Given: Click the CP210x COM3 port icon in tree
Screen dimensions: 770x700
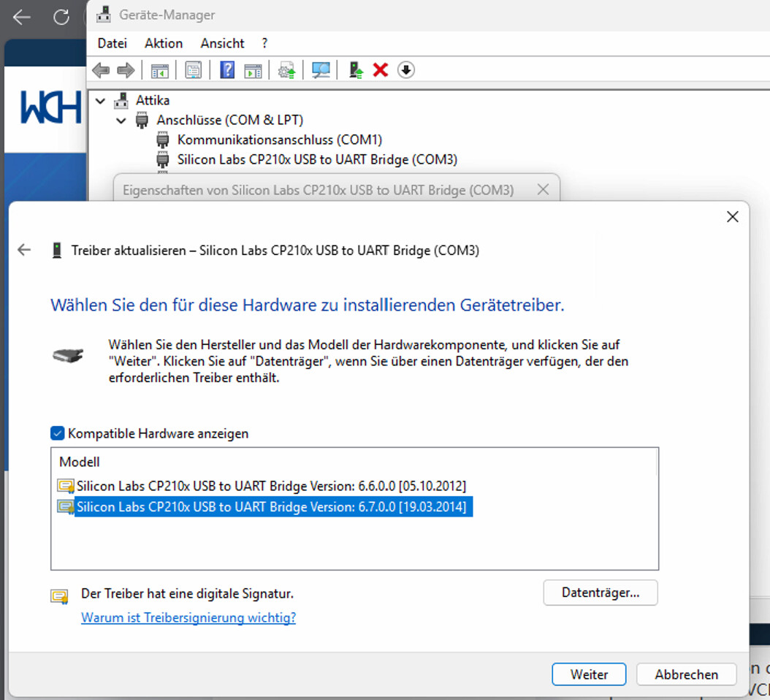Looking at the screenshot, I should tap(162, 159).
